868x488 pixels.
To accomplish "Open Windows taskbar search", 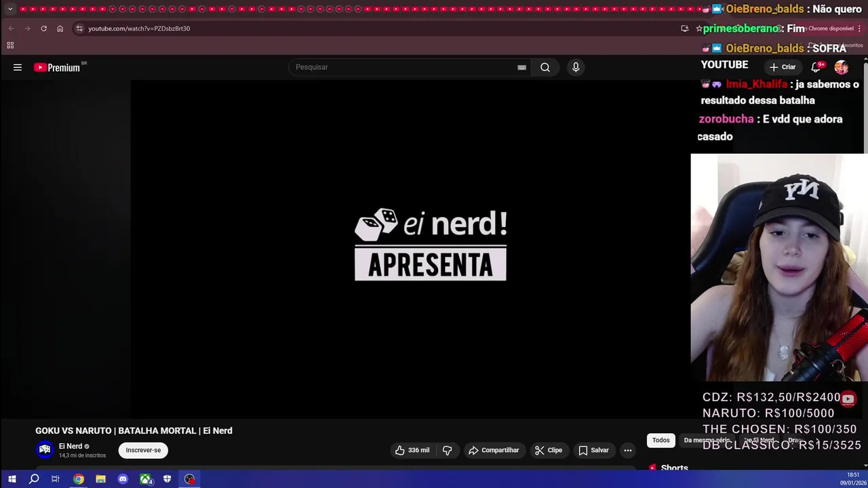I will coord(34,479).
